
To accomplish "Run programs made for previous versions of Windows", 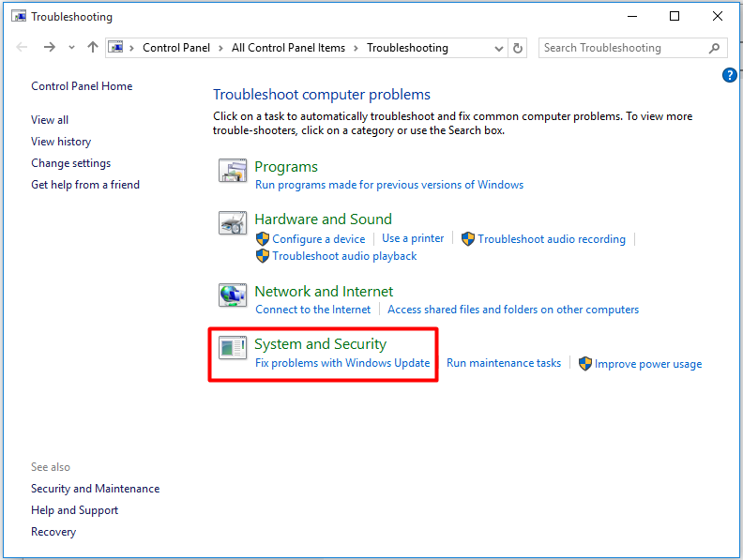I will pos(389,185).
